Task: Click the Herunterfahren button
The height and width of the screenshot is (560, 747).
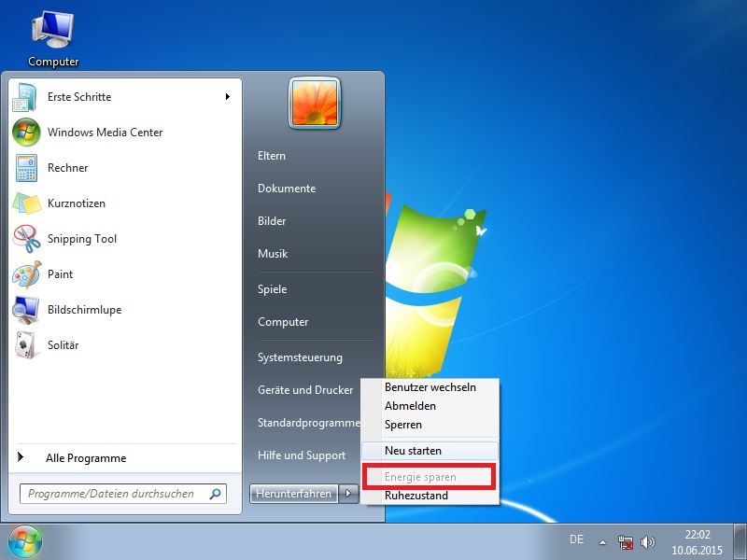Action: click(294, 494)
